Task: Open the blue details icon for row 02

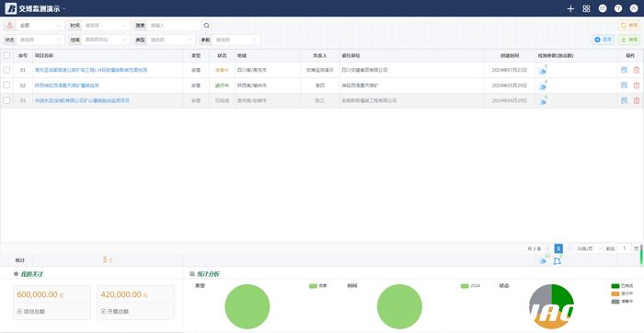Action: [x=625, y=86]
